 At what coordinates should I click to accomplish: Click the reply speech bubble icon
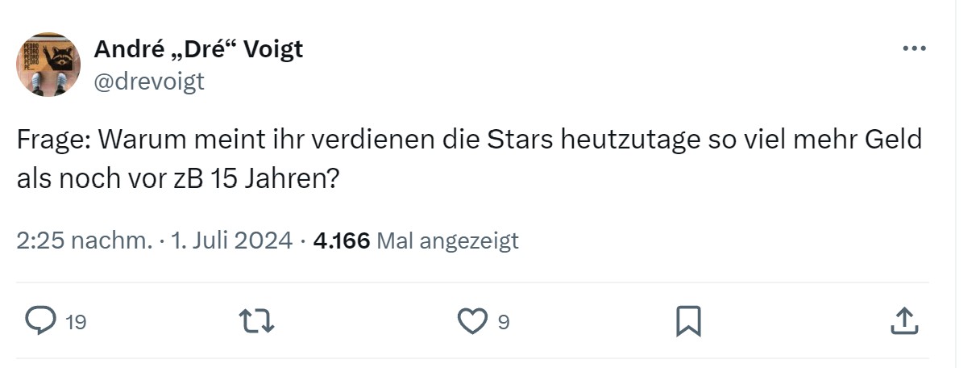tap(39, 322)
